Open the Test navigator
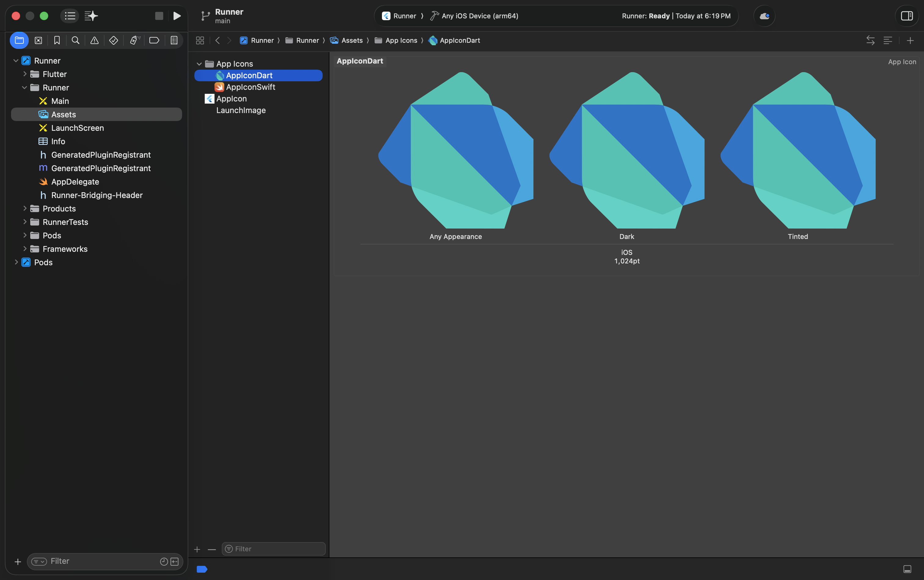 (114, 40)
